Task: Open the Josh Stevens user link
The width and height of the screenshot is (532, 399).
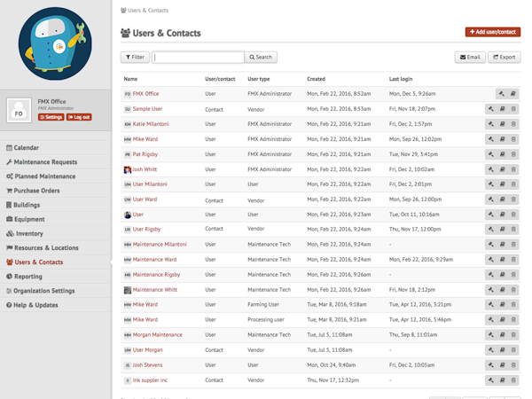Action: coord(147,364)
